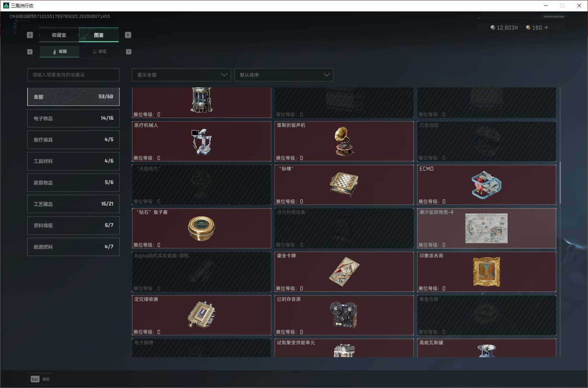Filter by 工具材料 4/6 category
The image size is (588, 388).
click(73, 161)
